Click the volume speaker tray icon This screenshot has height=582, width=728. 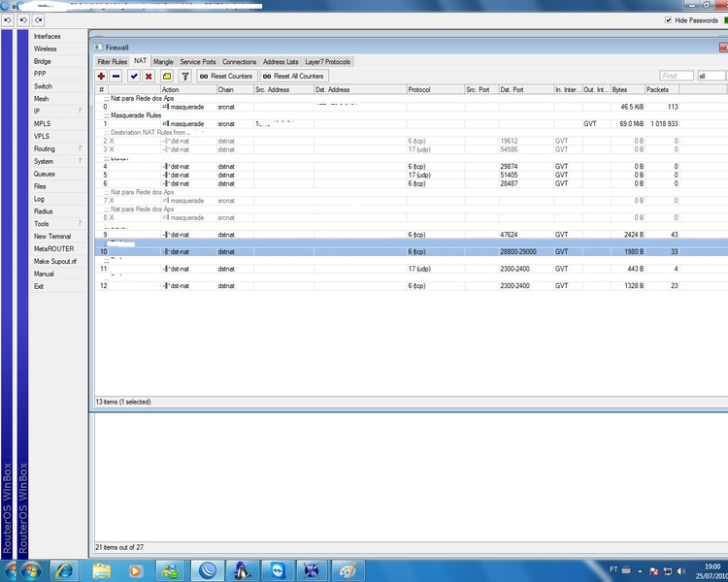(x=681, y=571)
